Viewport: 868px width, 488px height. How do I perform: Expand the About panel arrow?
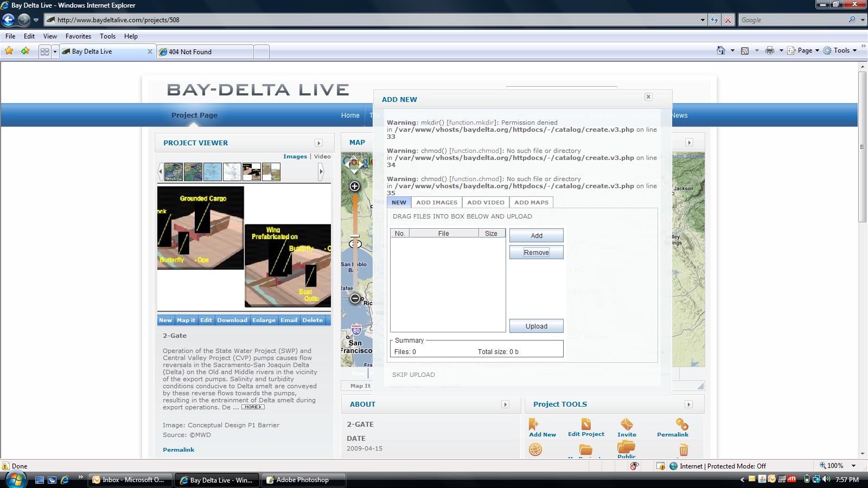(x=506, y=404)
